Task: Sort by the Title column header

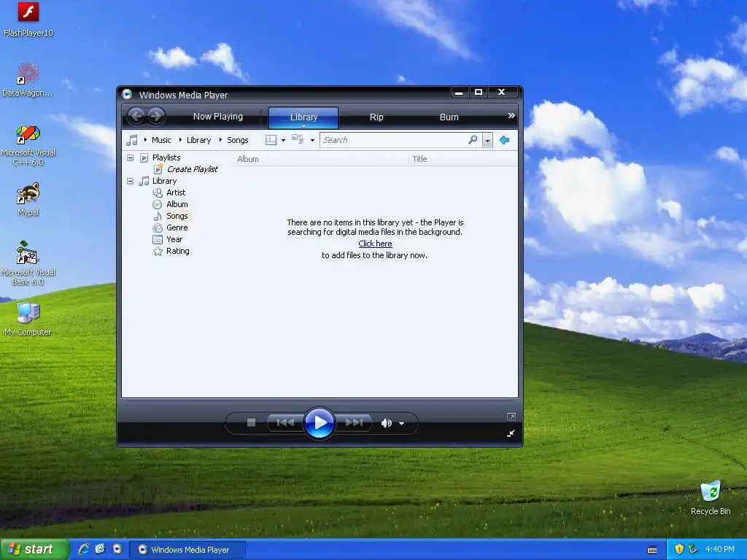Action: click(x=463, y=159)
